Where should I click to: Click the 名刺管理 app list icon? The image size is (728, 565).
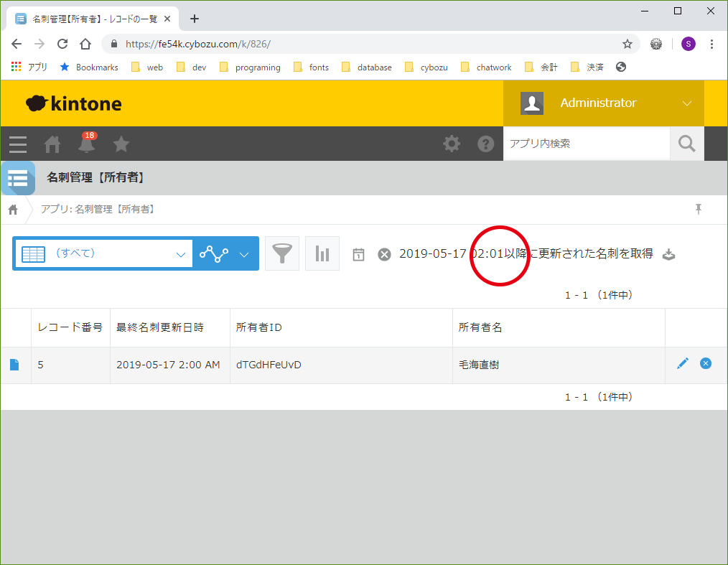[18, 178]
